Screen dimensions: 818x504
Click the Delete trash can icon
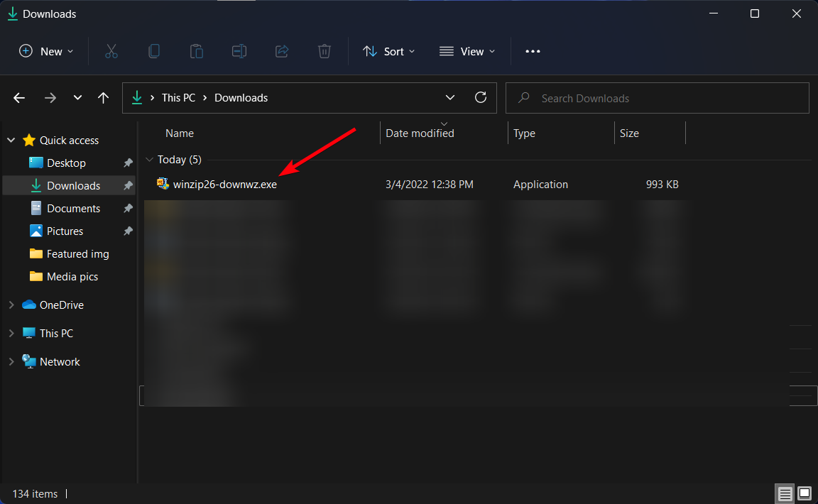point(325,51)
